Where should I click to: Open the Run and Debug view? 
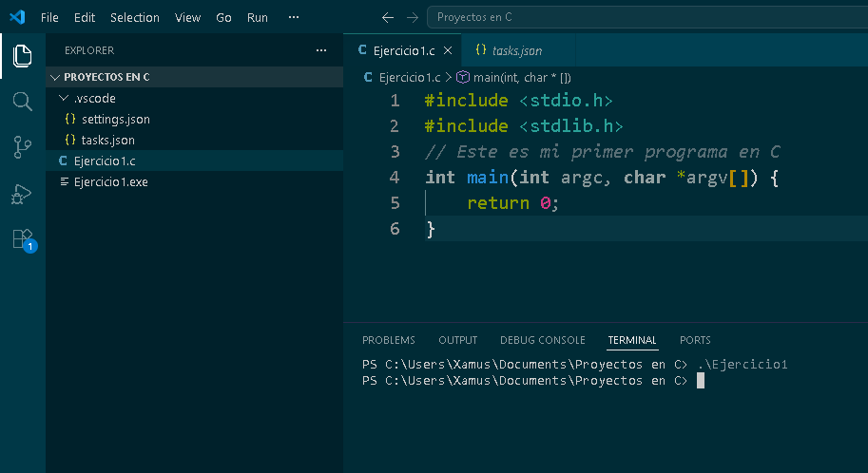tap(22, 194)
